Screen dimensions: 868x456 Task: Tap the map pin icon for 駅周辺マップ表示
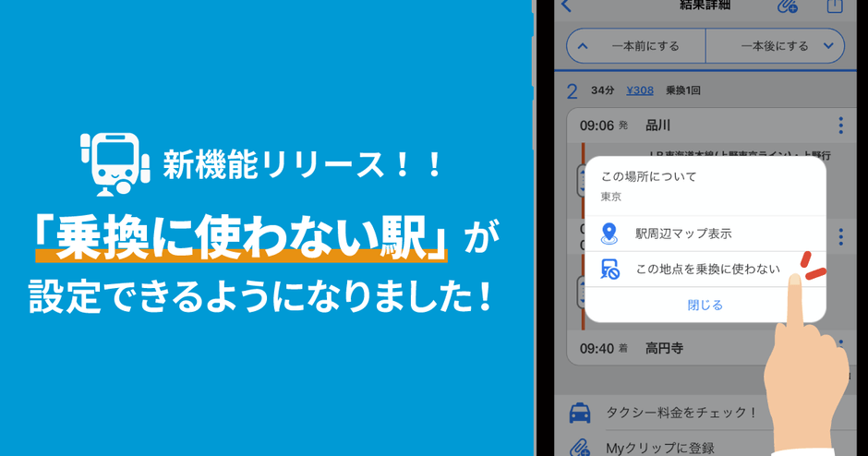(609, 234)
